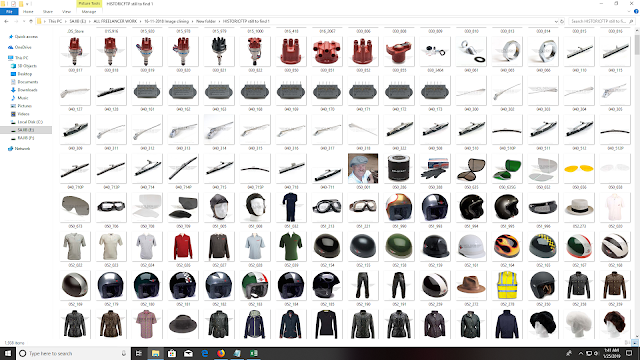Open the File ribbon tab
The height and width of the screenshot is (360, 640).
tap(9, 11)
